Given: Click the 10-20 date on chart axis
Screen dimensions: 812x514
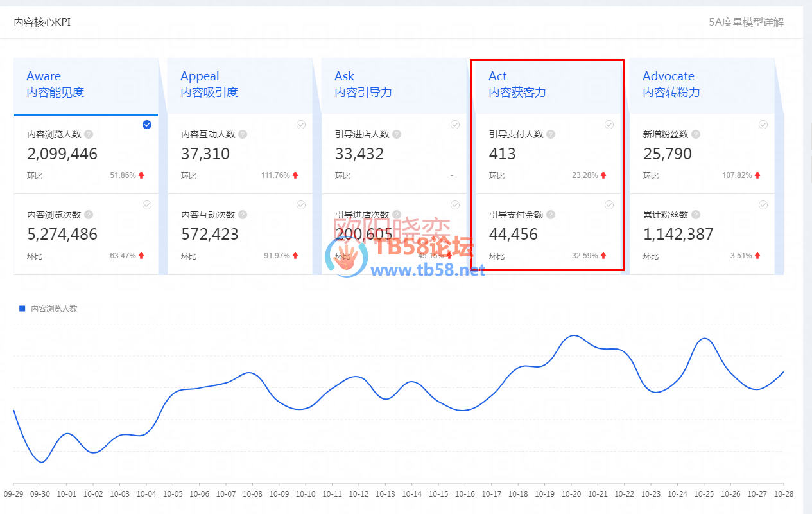Looking at the screenshot, I should [x=571, y=494].
